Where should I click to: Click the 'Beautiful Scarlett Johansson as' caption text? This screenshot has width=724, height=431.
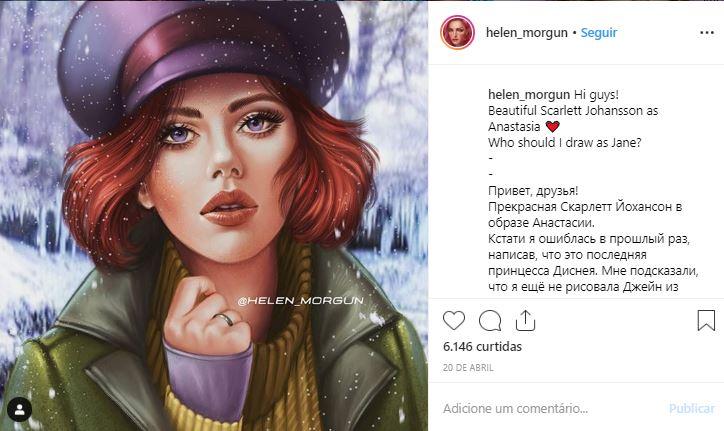[x=573, y=110]
